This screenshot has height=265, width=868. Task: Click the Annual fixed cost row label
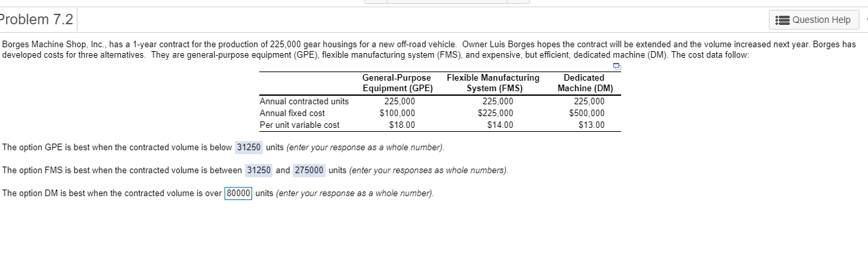click(292, 113)
